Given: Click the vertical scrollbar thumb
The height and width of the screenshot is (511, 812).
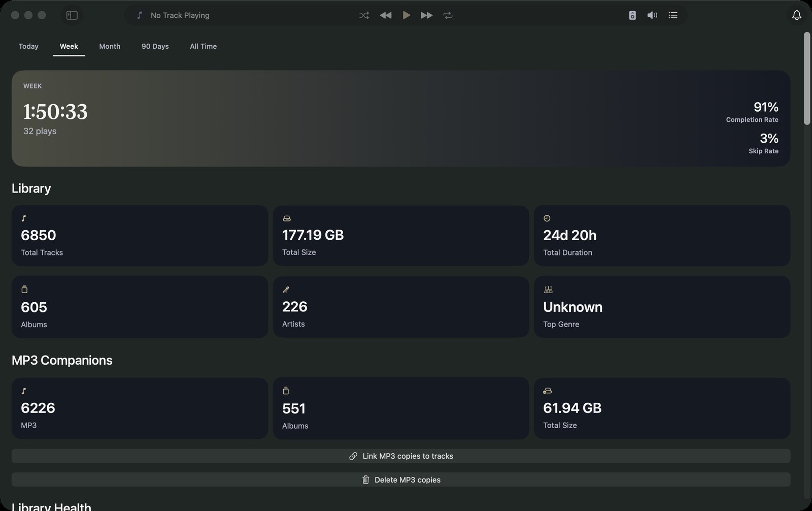Looking at the screenshot, I should (807, 78).
